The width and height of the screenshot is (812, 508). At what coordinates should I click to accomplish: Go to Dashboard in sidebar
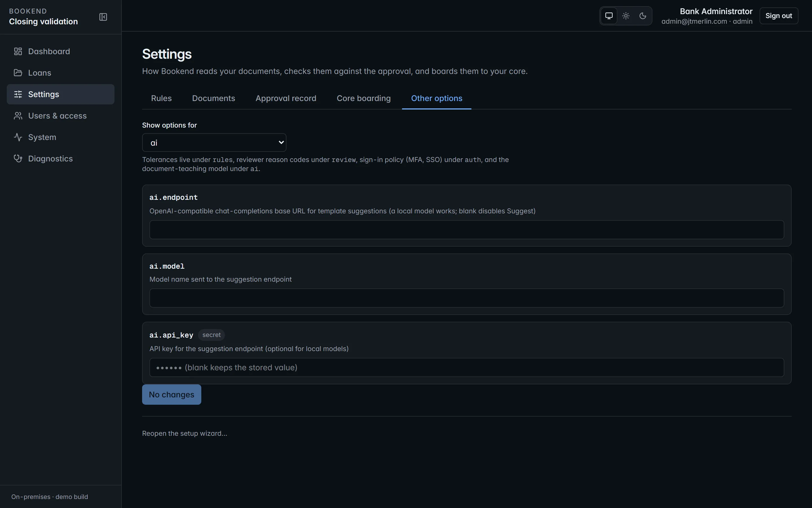tap(60, 51)
